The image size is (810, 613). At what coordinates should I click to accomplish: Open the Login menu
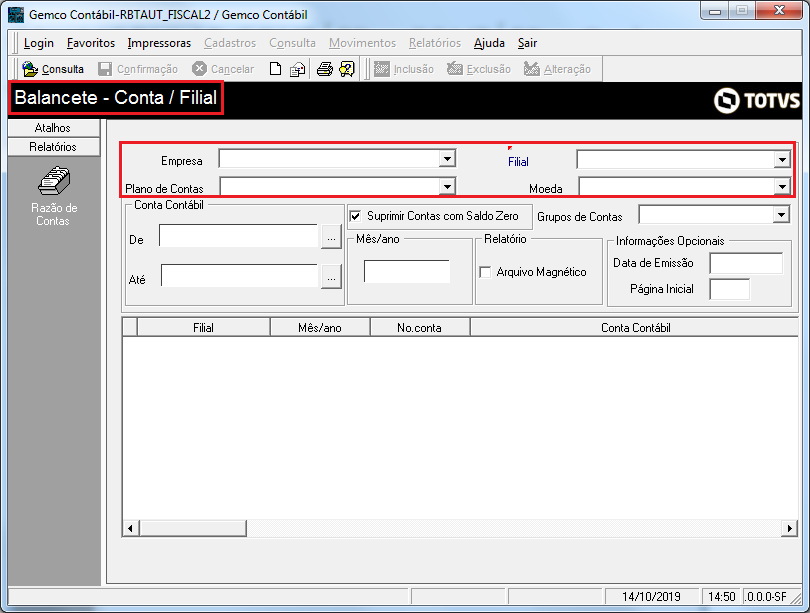[39, 43]
